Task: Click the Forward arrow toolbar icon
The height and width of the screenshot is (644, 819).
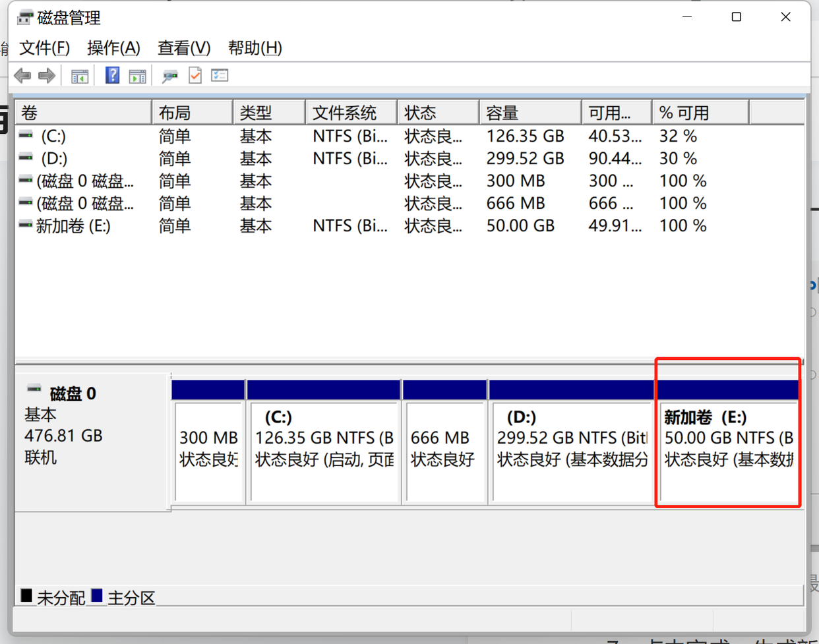Action: 47,76
